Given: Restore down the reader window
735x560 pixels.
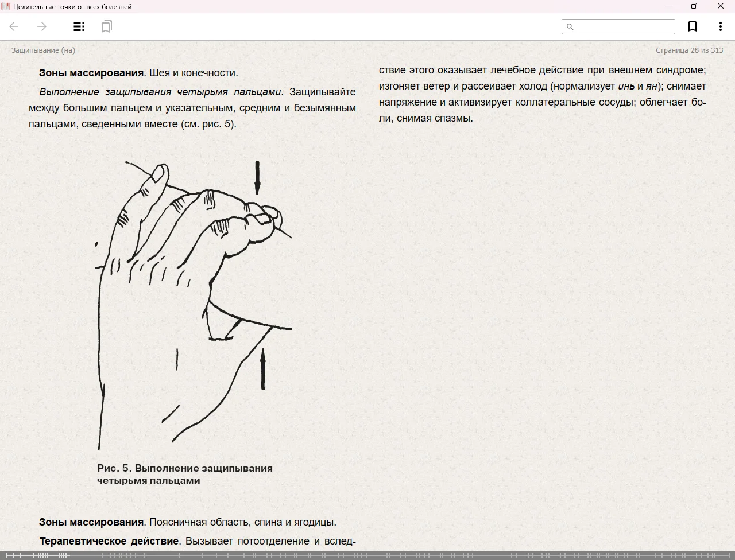Looking at the screenshot, I should click(694, 6).
